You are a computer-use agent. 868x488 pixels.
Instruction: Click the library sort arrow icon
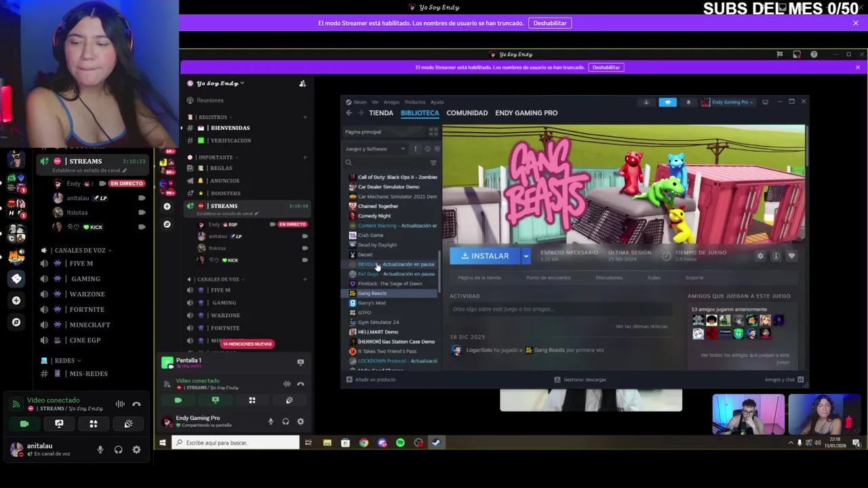[416, 149]
